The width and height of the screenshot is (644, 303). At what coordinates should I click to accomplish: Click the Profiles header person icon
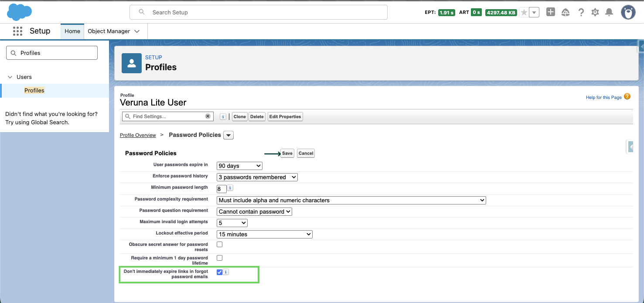[x=131, y=63]
